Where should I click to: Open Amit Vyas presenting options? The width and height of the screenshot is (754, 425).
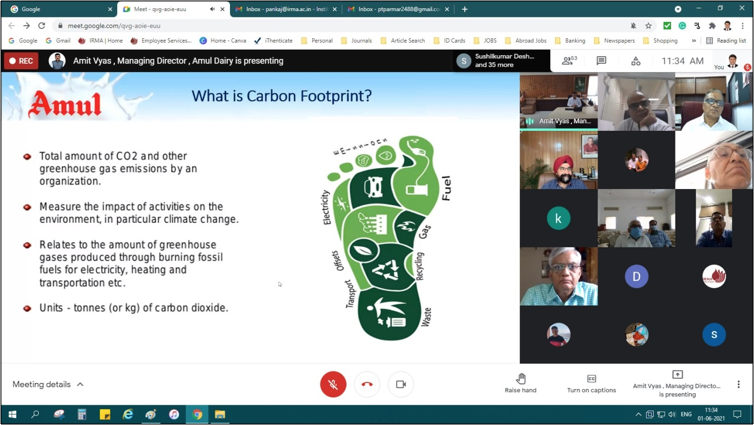pyautogui.click(x=677, y=384)
